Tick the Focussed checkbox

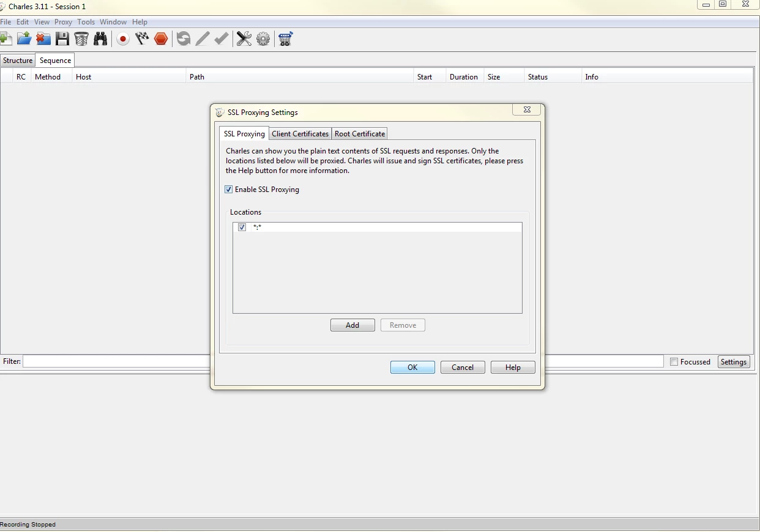674,362
